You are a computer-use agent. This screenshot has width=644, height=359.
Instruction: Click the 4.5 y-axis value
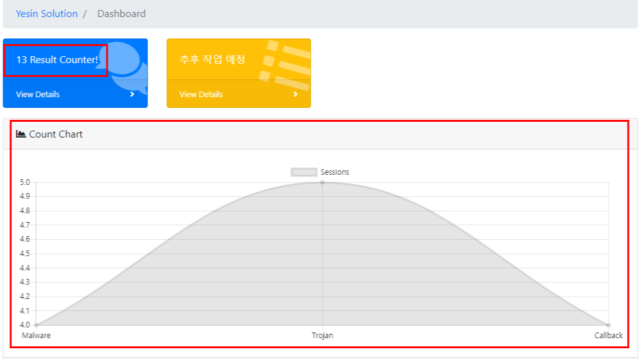25,253
